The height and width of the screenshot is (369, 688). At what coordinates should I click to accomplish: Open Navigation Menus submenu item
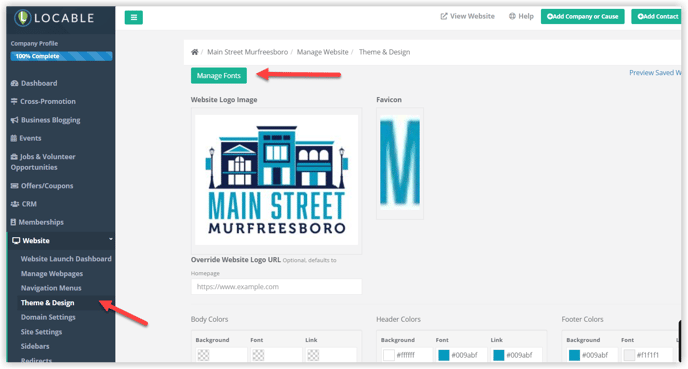pos(51,288)
